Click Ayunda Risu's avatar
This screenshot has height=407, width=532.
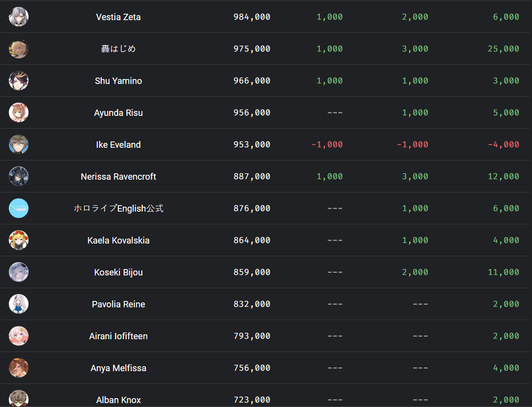tap(19, 112)
